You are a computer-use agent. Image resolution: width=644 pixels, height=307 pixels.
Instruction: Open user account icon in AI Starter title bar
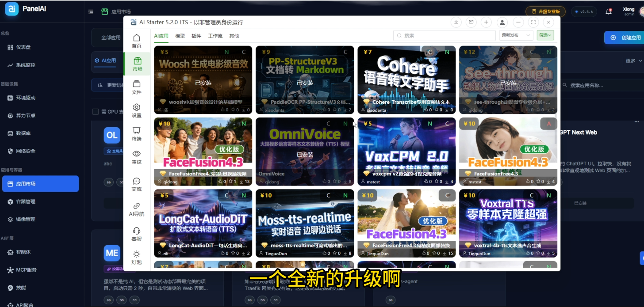502,22
